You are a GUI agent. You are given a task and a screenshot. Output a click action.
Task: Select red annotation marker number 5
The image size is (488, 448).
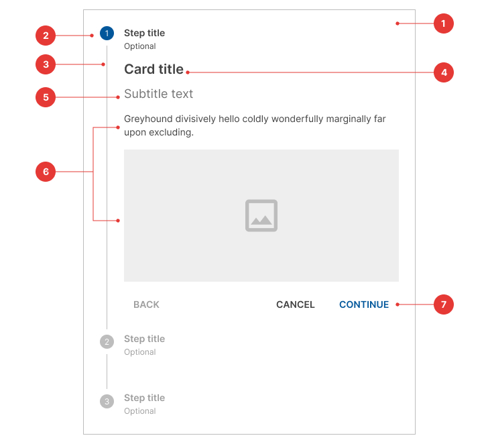click(45, 97)
